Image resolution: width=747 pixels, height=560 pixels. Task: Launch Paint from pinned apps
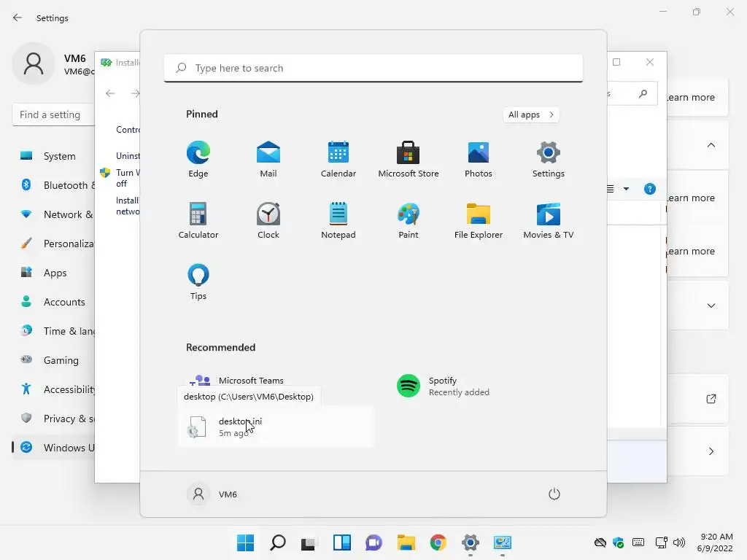tap(409, 220)
